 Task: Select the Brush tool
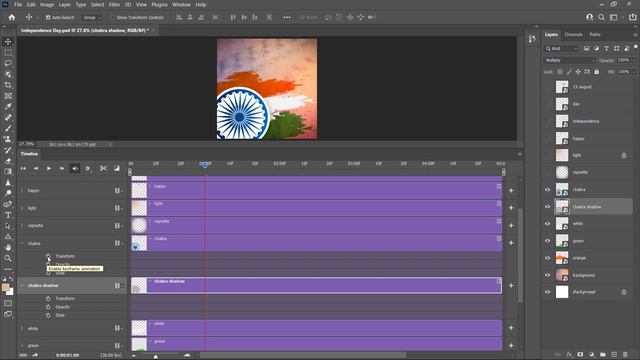[x=8, y=128]
